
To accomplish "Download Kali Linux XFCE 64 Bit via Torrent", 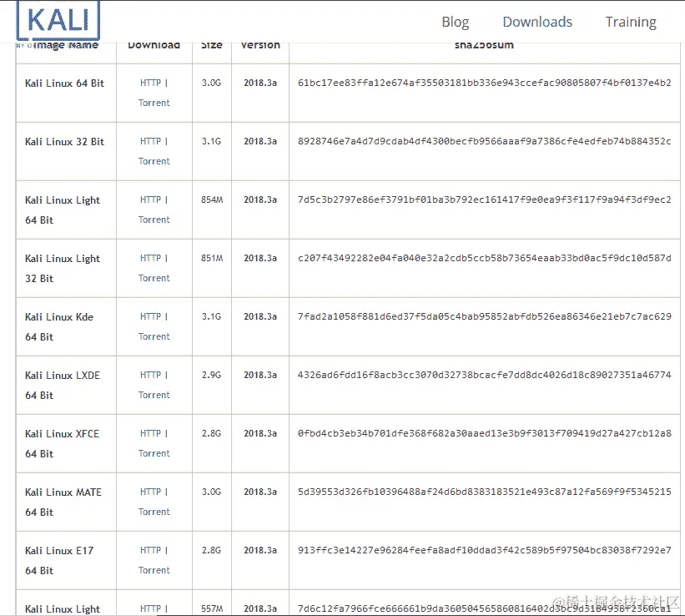I will point(154,453).
